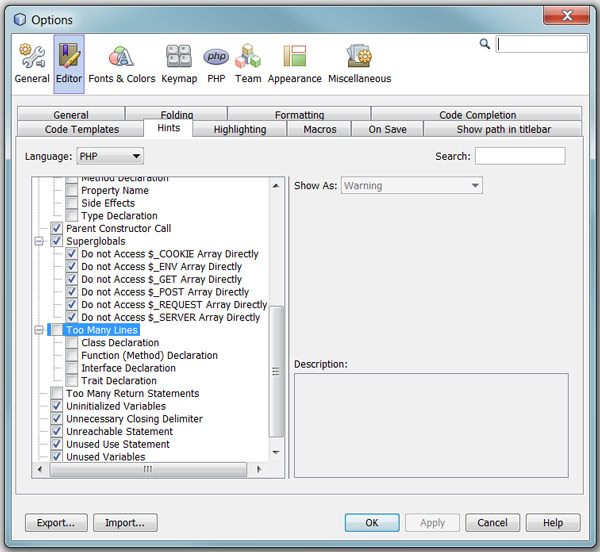Image resolution: width=600 pixels, height=552 pixels.
Task: Switch to the Code Templates tab
Action: [x=82, y=129]
